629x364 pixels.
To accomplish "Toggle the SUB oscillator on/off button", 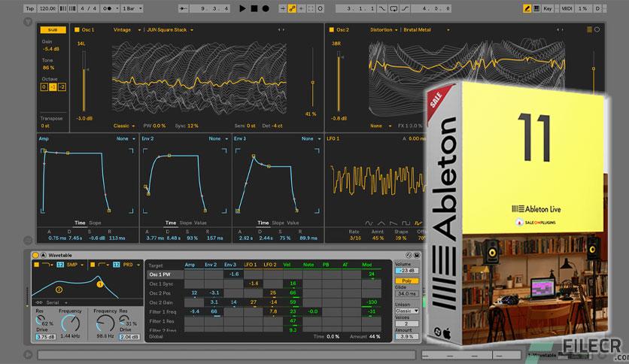I will pyautogui.click(x=53, y=29).
